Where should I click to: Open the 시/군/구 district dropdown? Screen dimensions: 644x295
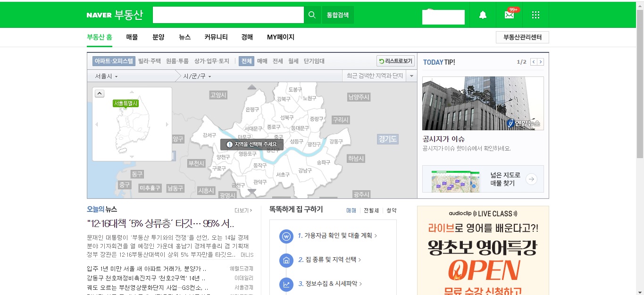click(x=197, y=76)
